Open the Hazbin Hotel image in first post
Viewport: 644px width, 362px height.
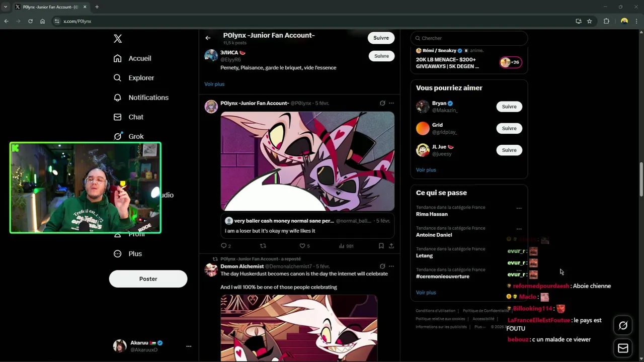(307, 161)
